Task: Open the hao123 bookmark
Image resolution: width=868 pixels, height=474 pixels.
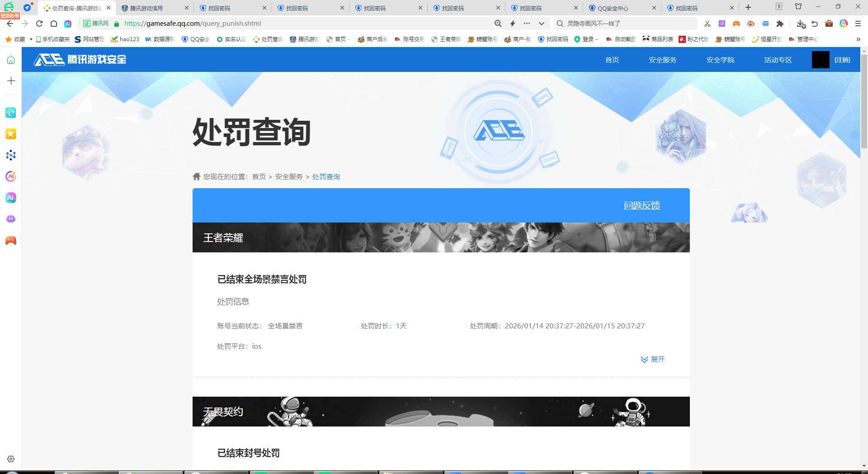Action: pyautogui.click(x=125, y=39)
